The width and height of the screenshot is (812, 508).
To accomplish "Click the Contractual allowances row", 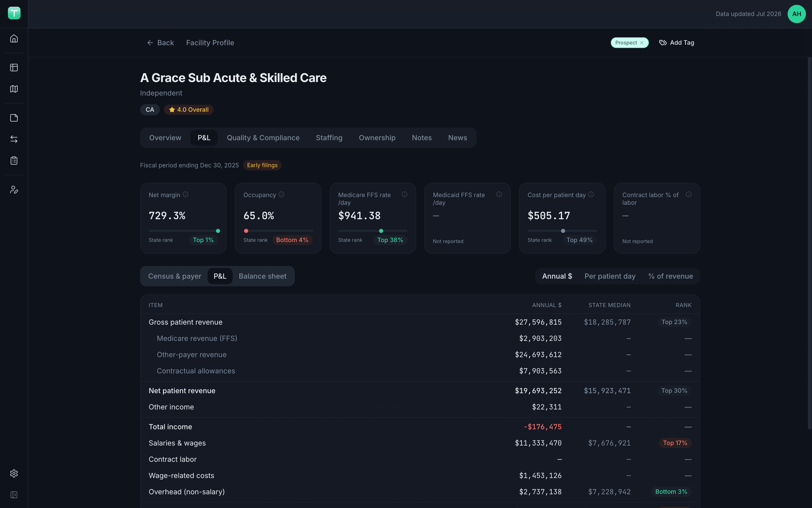I will coord(420,371).
